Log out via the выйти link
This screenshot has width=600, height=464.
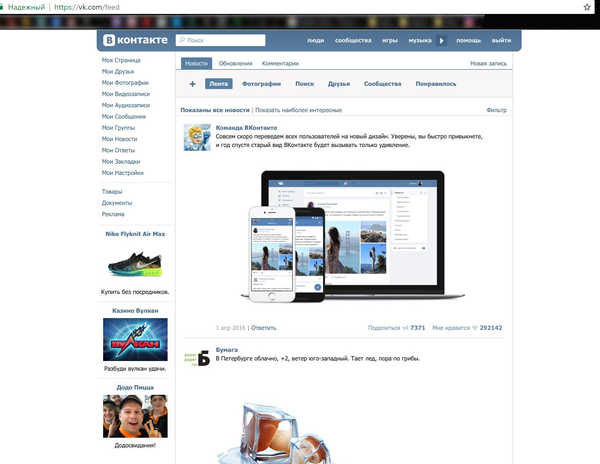click(501, 40)
